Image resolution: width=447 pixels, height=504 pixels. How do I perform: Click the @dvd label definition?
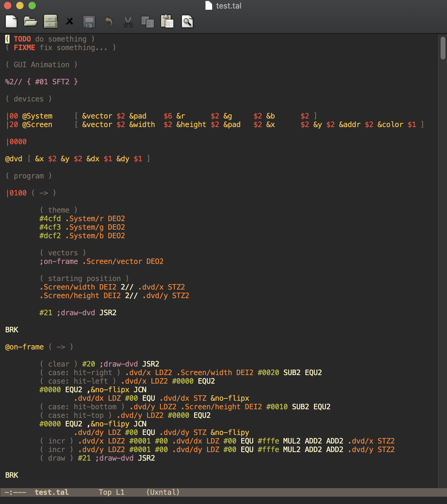pyautogui.click(x=14, y=159)
